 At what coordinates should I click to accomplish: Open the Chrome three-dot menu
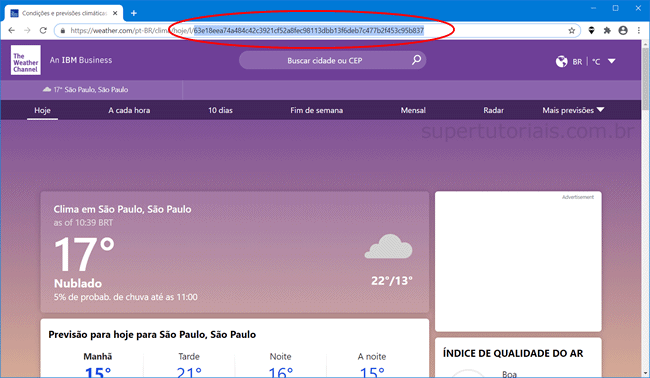[639, 30]
